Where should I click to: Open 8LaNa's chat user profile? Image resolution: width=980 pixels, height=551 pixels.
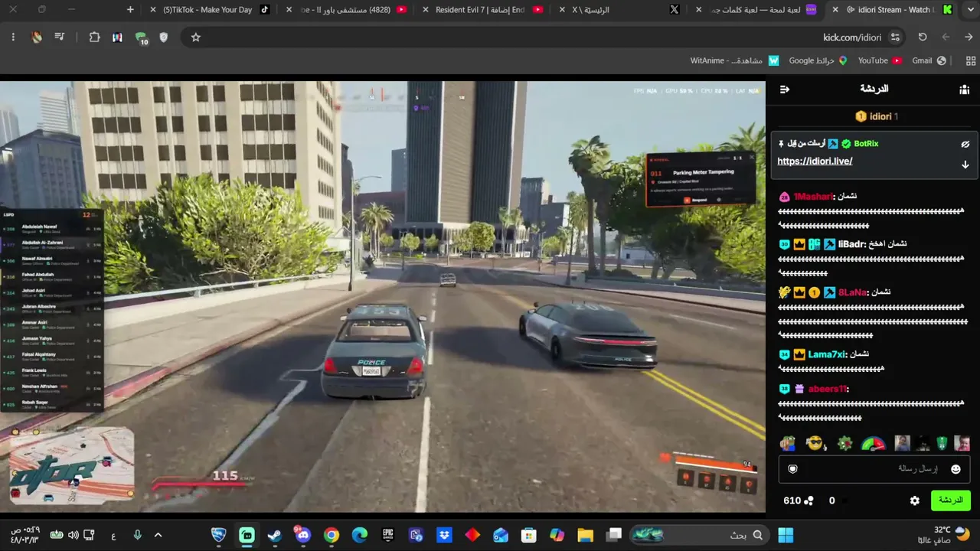click(852, 292)
